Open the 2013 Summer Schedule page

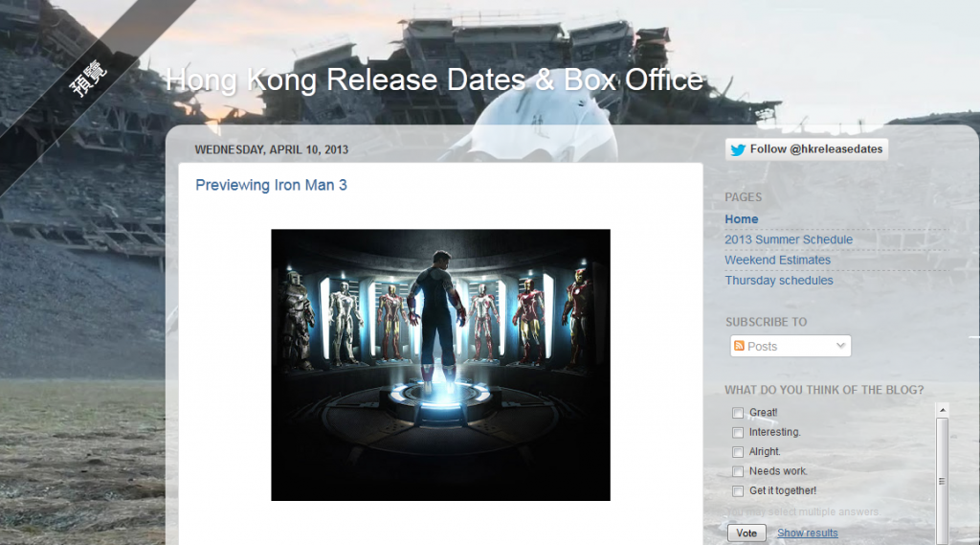pos(789,239)
